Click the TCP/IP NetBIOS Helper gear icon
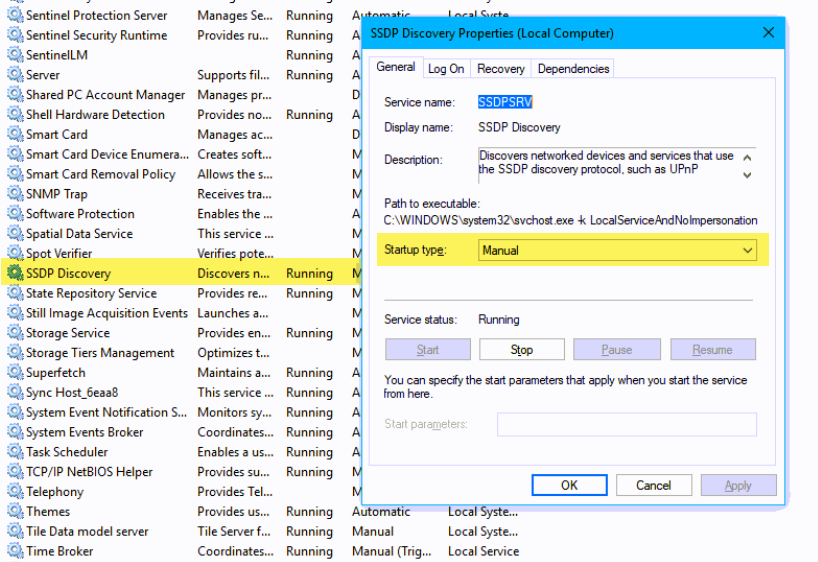The width and height of the screenshot is (818, 562). tap(15, 471)
